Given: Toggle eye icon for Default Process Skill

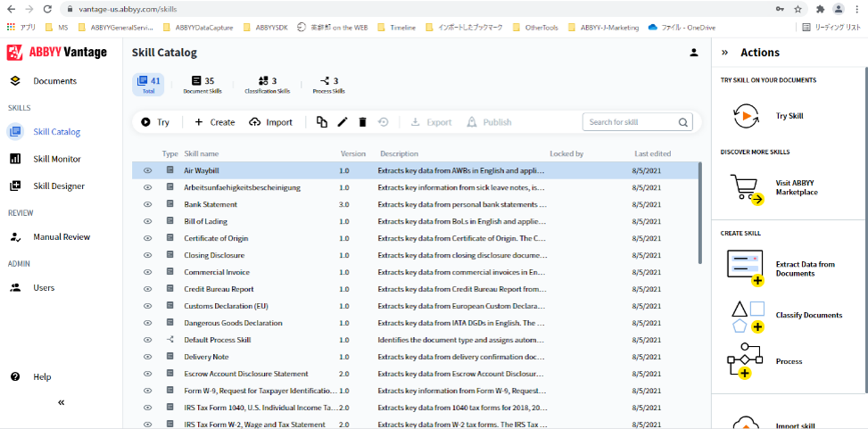Looking at the screenshot, I should [147, 339].
